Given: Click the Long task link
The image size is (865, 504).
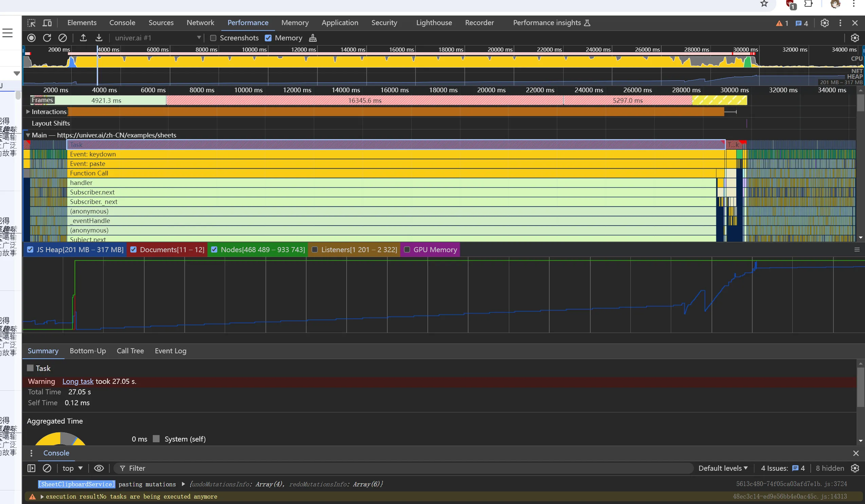Looking at the screenshot, I should [78, 381].
